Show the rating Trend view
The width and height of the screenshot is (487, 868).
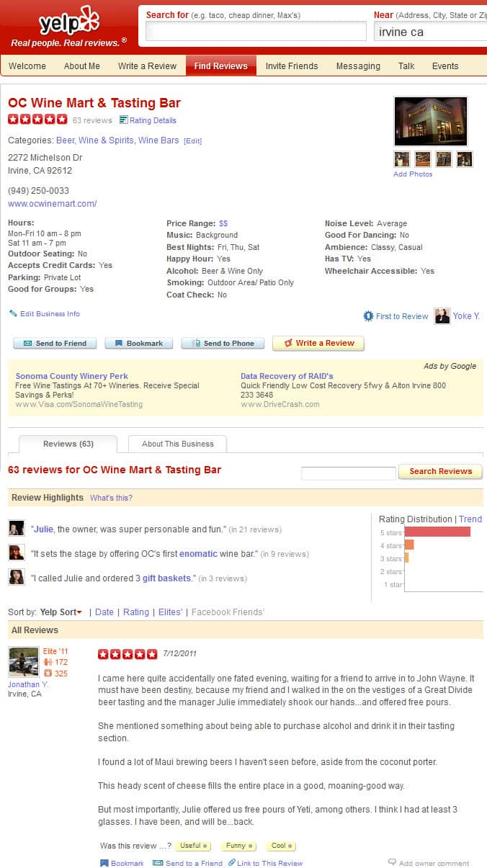coord(470,519)
